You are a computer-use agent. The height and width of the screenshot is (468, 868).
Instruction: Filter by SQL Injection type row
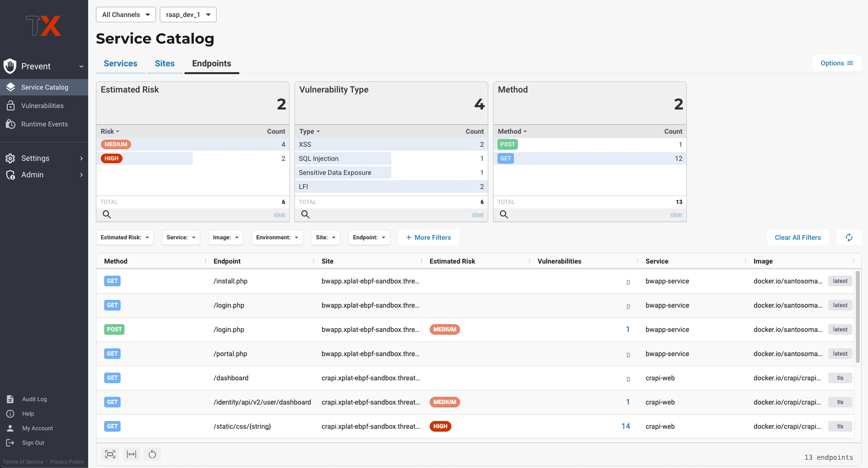click(391, 158)
